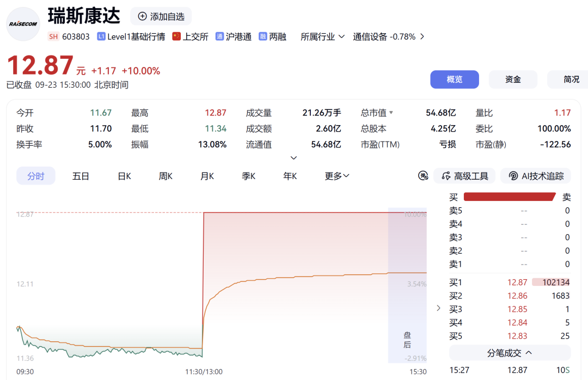Add stock to watchlist with 添加自选

(x=161, y=16)
